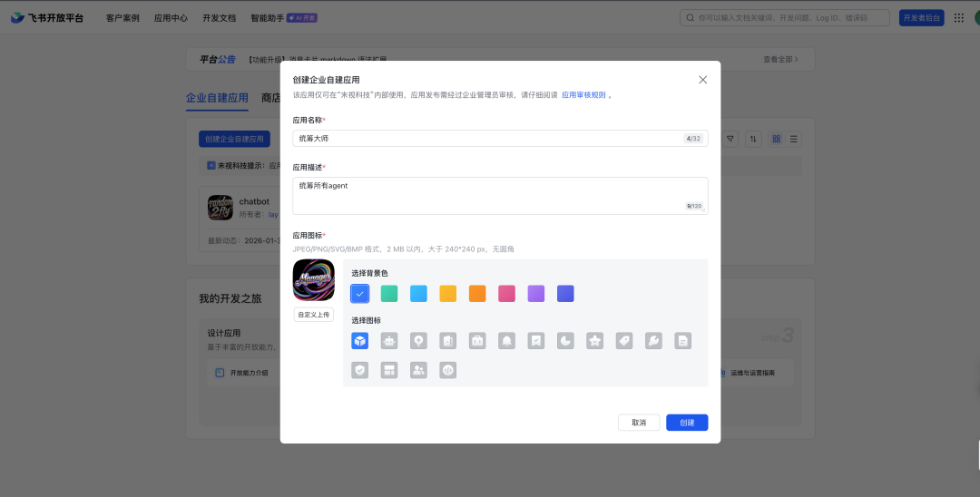
Task: Select the robot app icon
Action: (389, 341)
